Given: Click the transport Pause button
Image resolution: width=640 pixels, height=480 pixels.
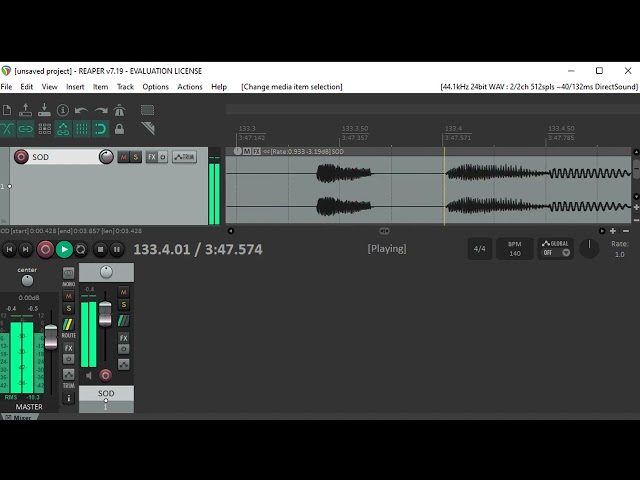Looking at the screenshot, I should click(117, 249).
